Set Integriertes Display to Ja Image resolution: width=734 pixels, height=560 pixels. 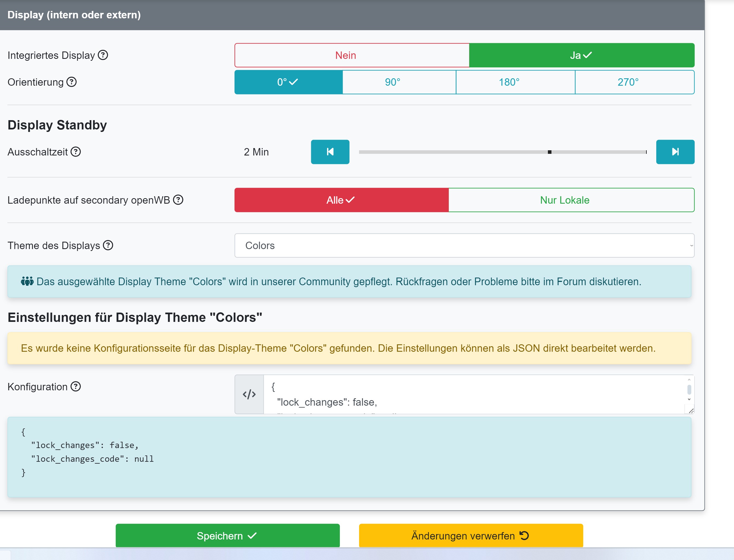coord(581,55)
